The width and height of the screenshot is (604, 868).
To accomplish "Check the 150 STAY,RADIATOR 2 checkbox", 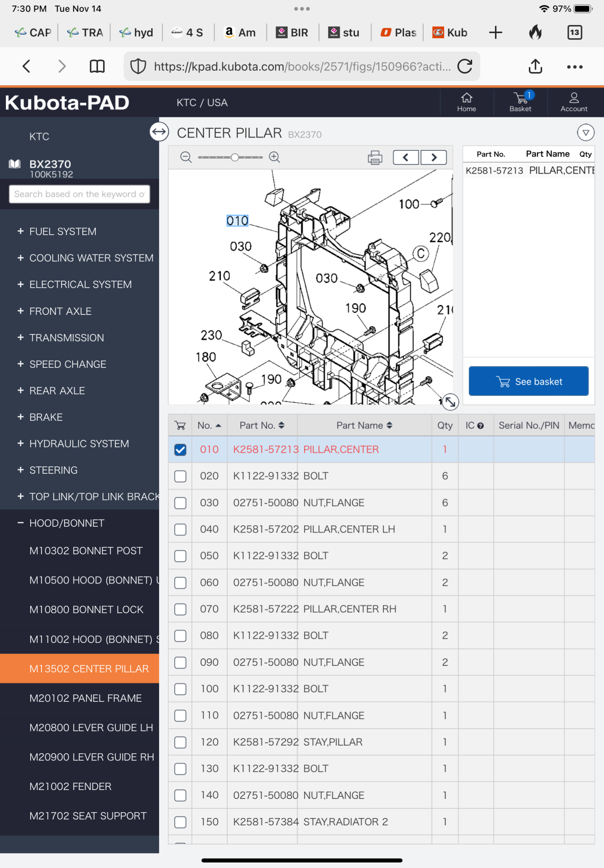I will 180,822.
